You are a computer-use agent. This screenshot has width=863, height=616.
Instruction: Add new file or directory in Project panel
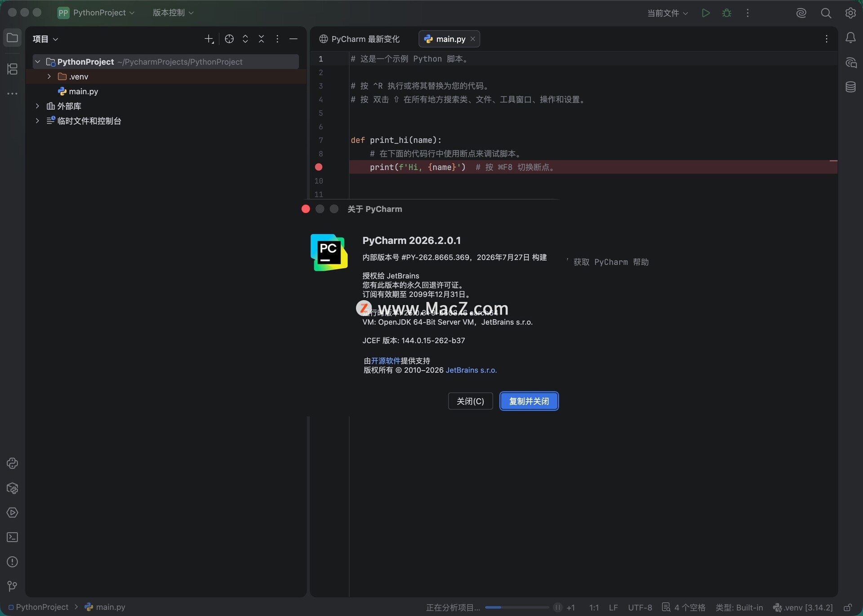coord(209,39)
